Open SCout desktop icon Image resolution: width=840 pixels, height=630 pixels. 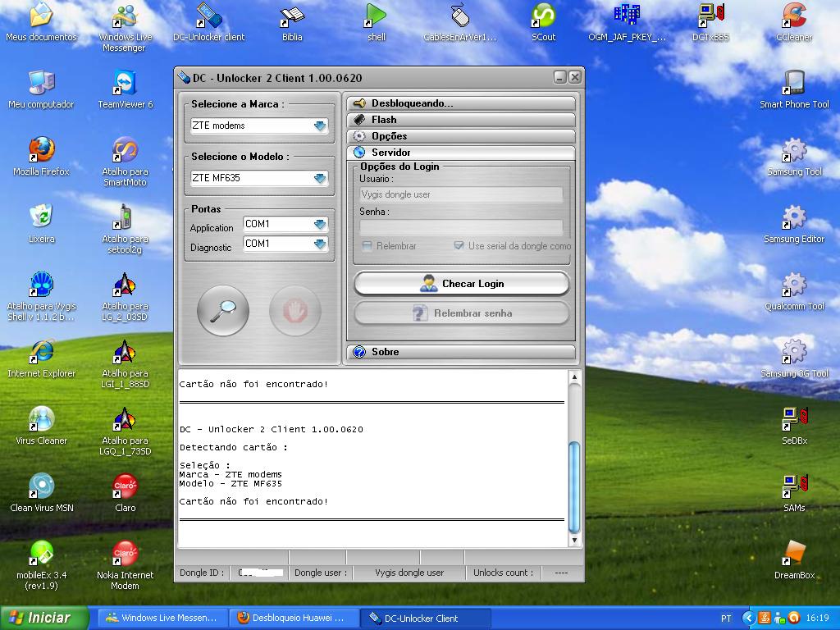tap(543, 22)
